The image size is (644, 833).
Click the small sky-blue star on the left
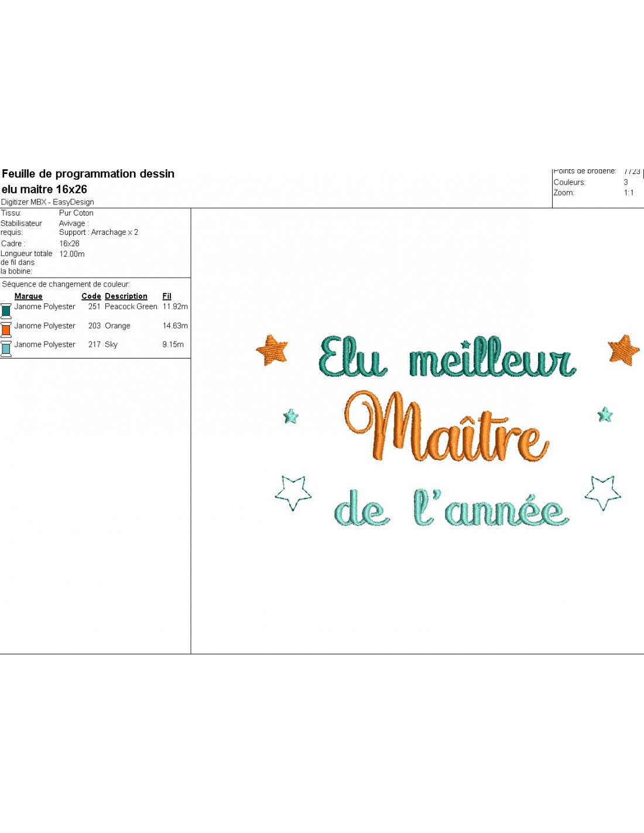291,416
